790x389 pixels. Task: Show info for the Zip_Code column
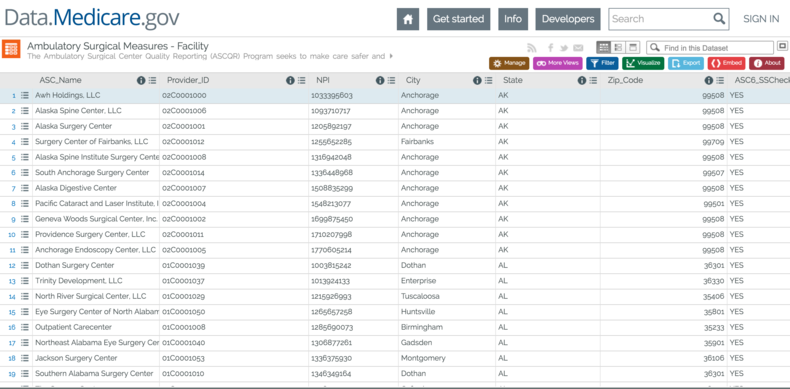[708, 80]
